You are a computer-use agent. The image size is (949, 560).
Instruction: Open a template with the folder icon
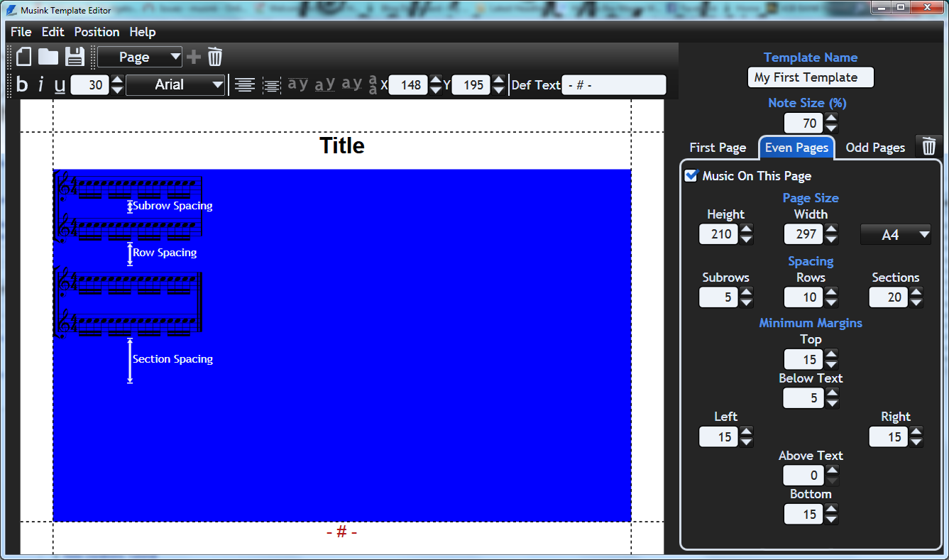48,57
